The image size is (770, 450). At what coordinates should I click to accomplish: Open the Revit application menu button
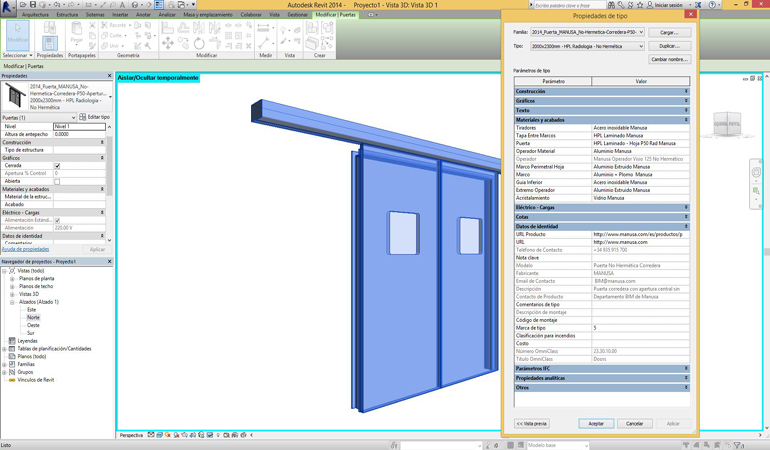(7, 8)
